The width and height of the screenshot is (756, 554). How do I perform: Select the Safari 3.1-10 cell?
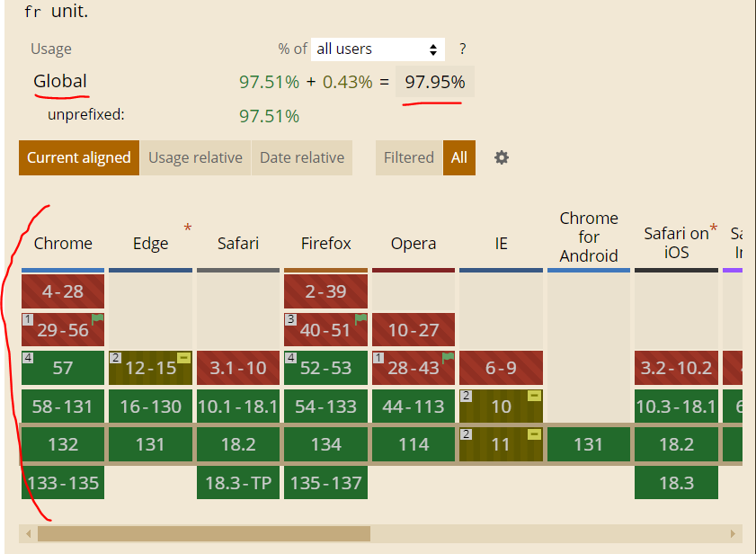click(x=238, y=368)
